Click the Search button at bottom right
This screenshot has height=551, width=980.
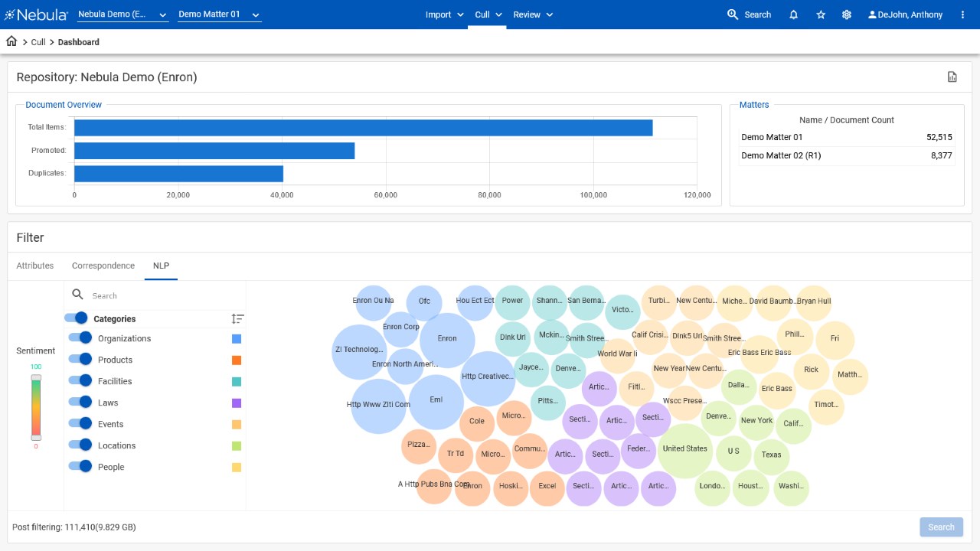941,527
